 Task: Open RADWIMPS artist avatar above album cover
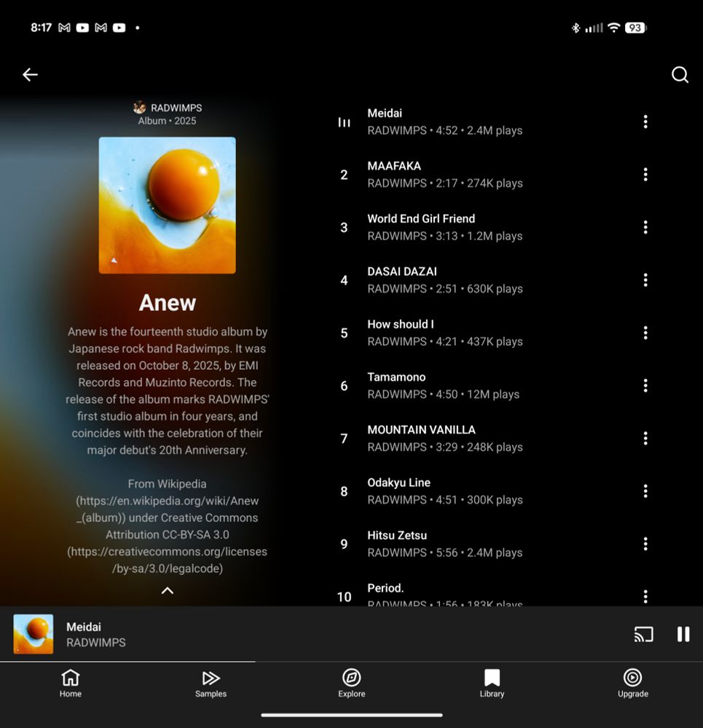(139, 108)
